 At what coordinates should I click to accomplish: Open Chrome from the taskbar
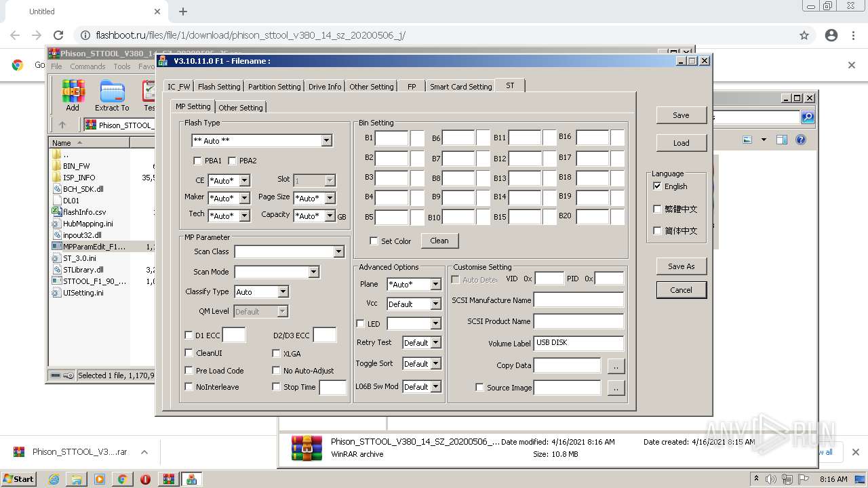coord(122,479)
